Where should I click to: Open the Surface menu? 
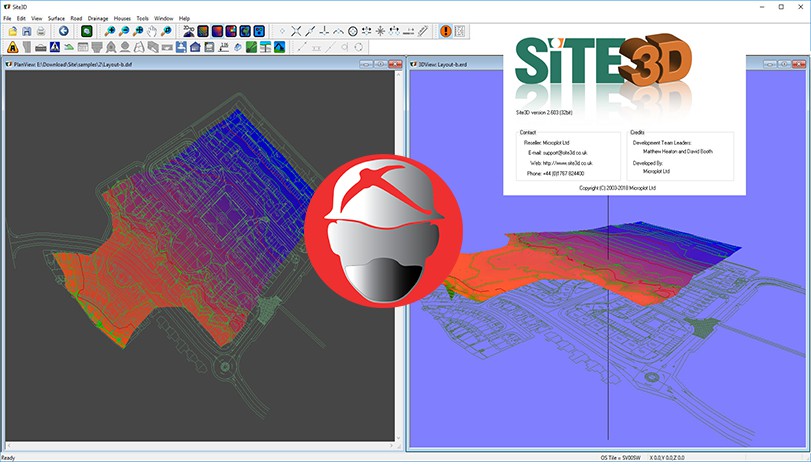pyautogui.click(x=56, y=18)
